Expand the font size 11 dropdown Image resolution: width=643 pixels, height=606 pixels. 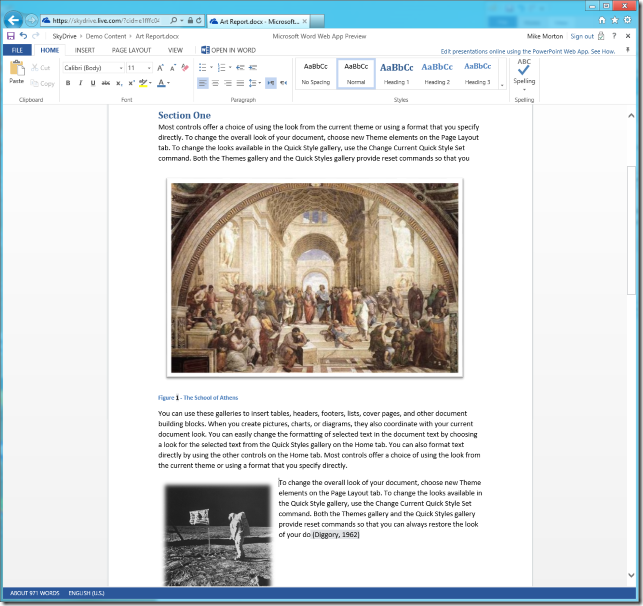coord(148,68)
